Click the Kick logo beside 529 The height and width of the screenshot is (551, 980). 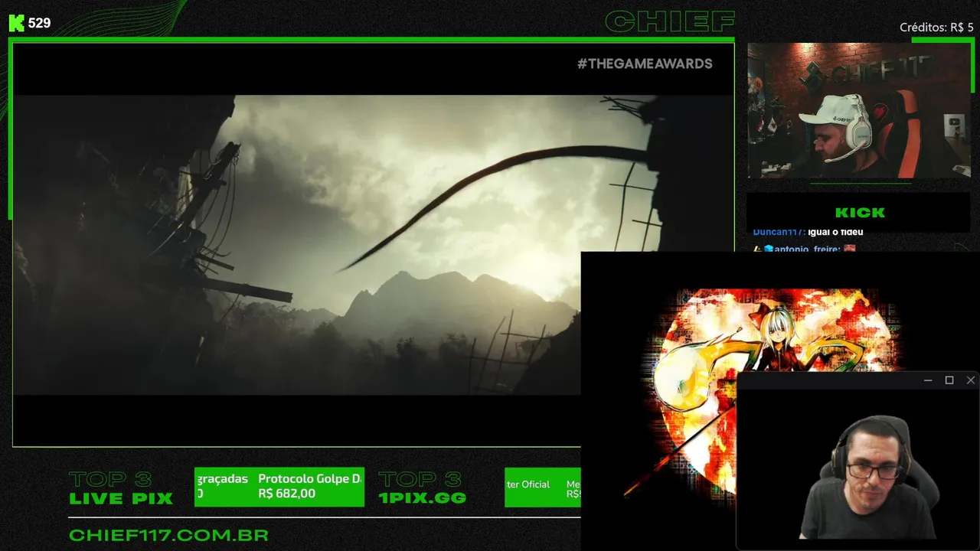tap(16, 23)
